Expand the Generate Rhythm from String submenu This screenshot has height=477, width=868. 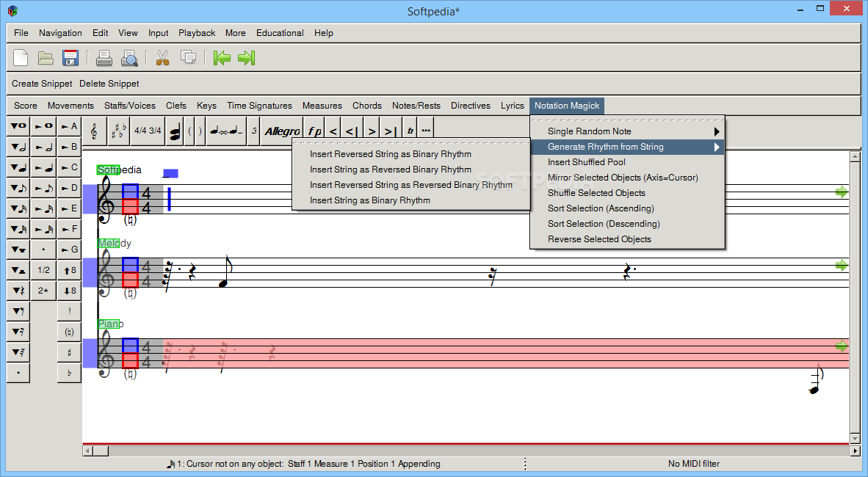pos(627,147)
